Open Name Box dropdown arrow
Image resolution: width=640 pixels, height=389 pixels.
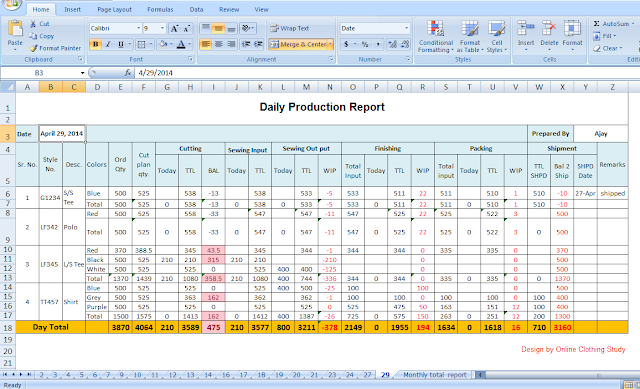pos(82,73)
